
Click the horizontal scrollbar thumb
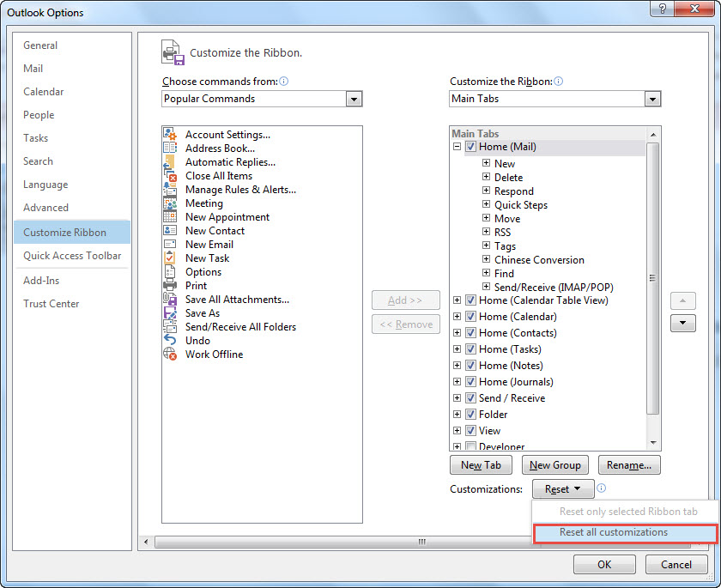(x=422, y=542)
